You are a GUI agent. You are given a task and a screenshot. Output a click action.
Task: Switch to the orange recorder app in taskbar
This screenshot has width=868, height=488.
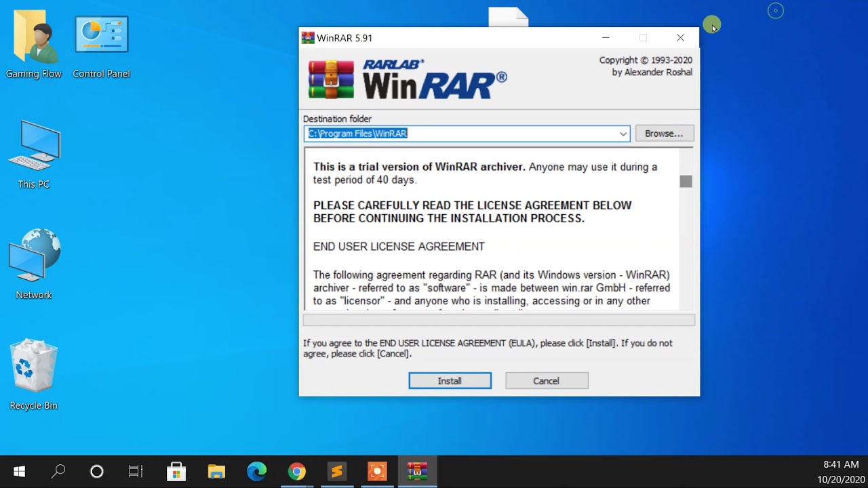click(x=377, y=472)
